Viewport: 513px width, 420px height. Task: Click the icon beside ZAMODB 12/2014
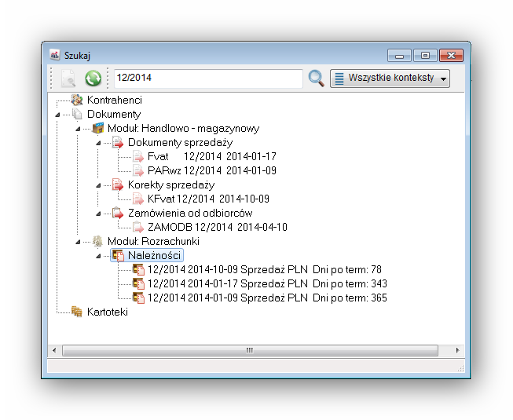(138, 227)
